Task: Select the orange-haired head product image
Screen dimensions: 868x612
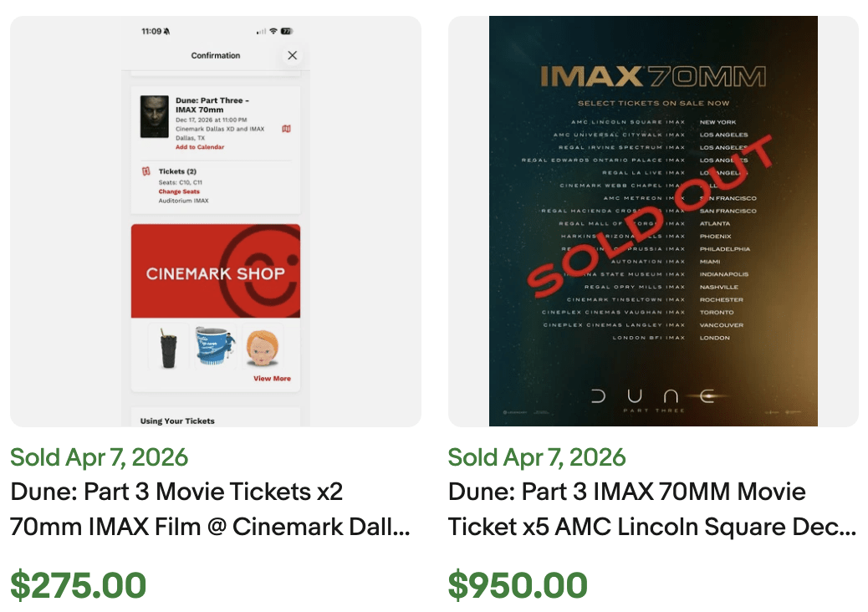Action: 263,348
